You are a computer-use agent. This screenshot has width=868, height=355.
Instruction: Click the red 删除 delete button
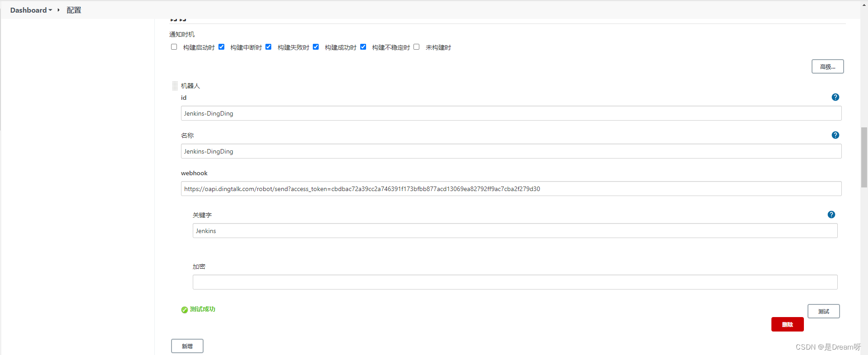pyautogui.click(x=787, y=324)
